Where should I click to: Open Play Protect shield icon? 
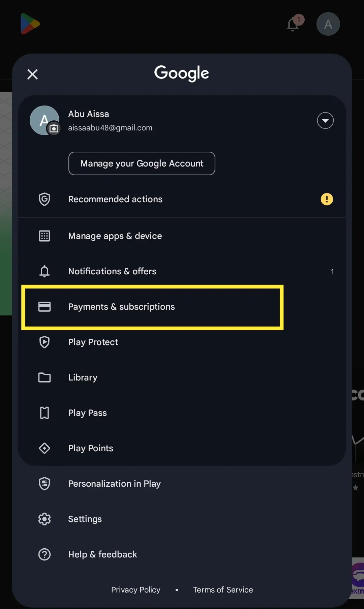pos(44,342)
